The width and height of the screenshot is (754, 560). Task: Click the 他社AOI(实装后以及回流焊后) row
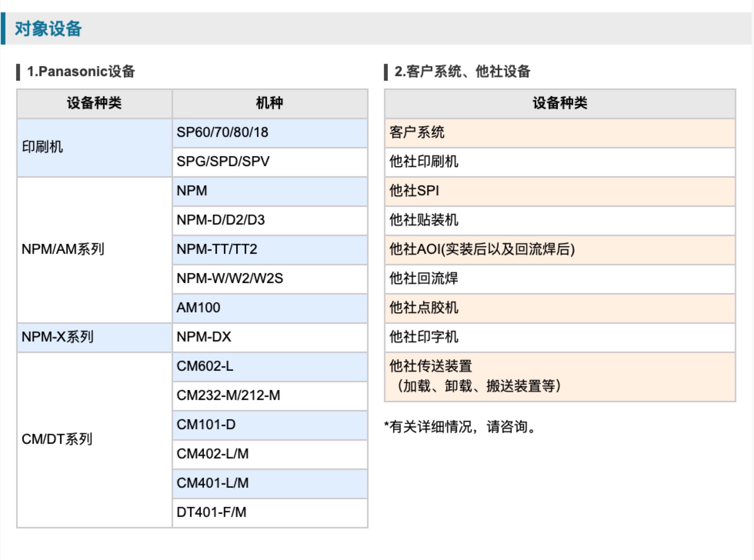[x=560, y=250]
